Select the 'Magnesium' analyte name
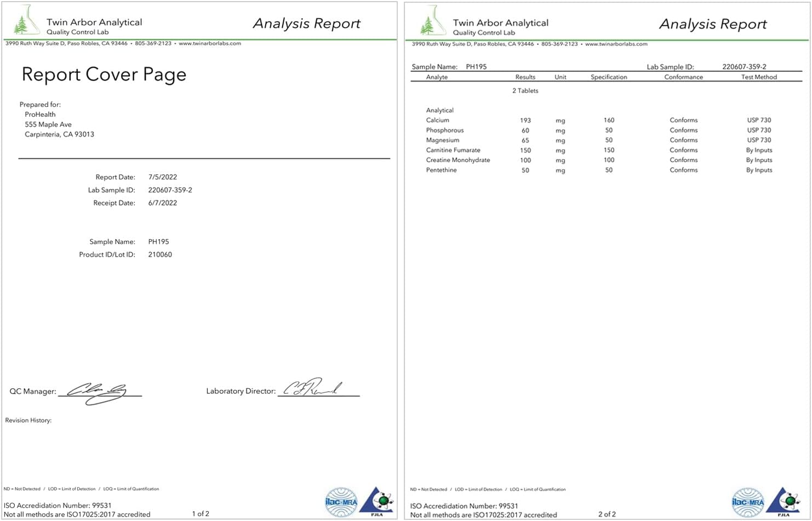Image resolution: width=812 pixels, height=521 pixels. (442, 140)
